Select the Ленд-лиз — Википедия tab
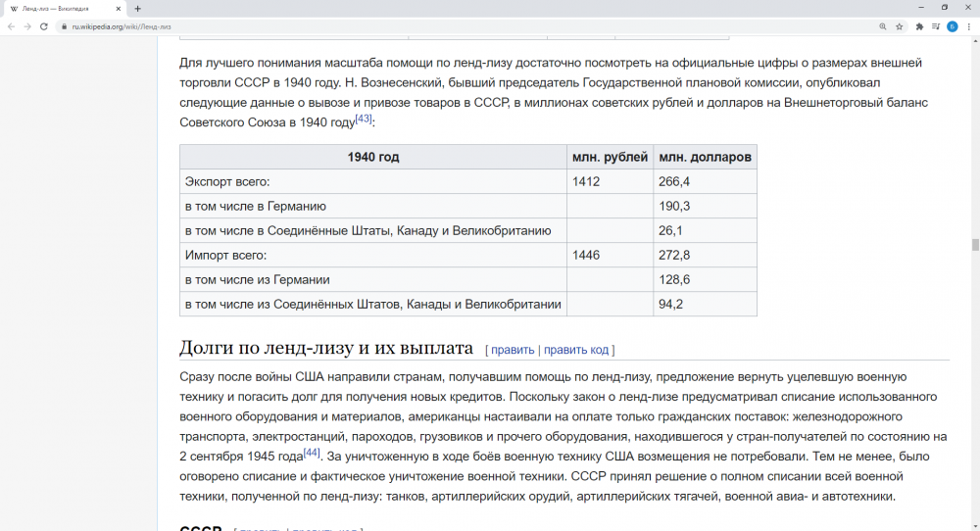 click(x=59, y=8)
